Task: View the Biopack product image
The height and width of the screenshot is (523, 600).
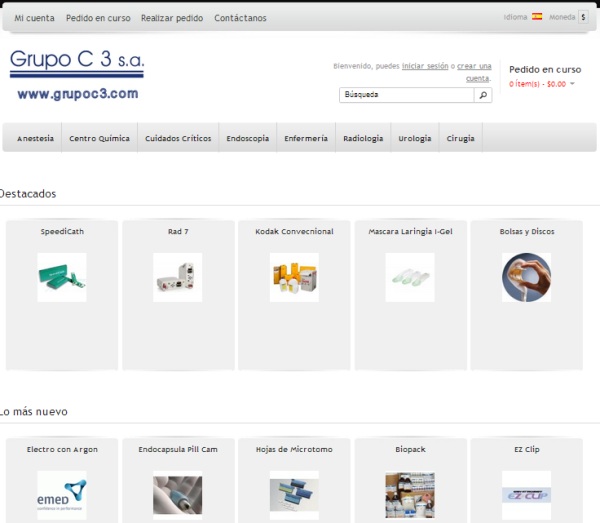Action: [x=410, y=495]
